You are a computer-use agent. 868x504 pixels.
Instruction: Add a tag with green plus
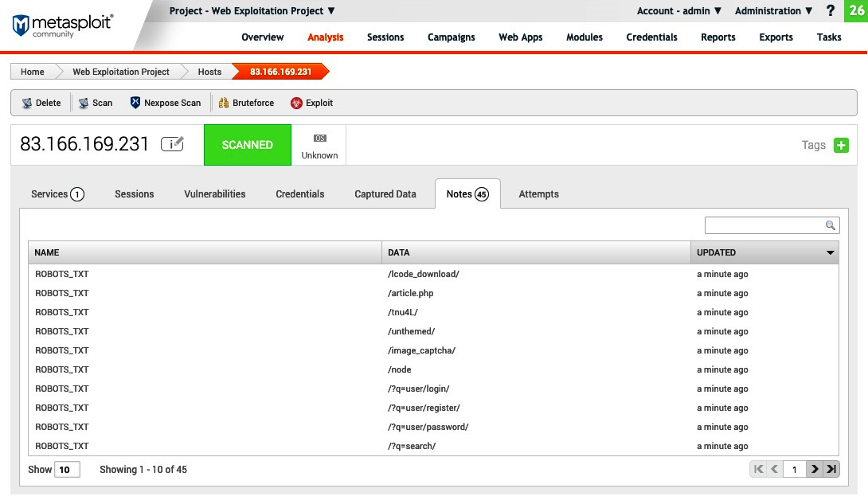click(x=841, y=145)
